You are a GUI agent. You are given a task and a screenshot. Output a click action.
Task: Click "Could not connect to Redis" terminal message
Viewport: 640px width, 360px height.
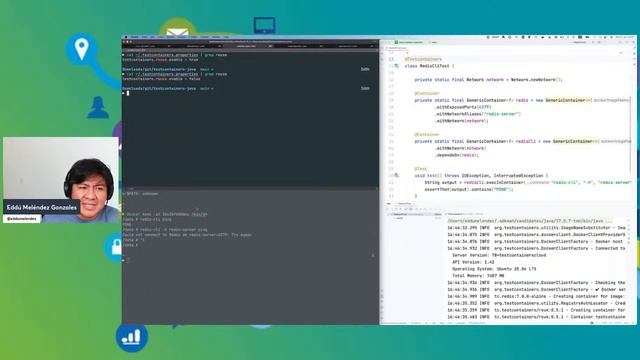click(x=187, y=235)
